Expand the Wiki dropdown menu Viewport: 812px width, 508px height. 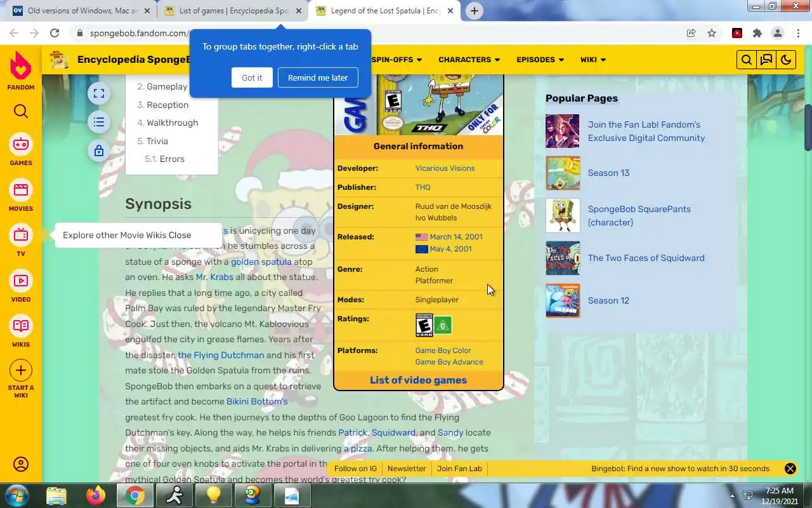593,60
